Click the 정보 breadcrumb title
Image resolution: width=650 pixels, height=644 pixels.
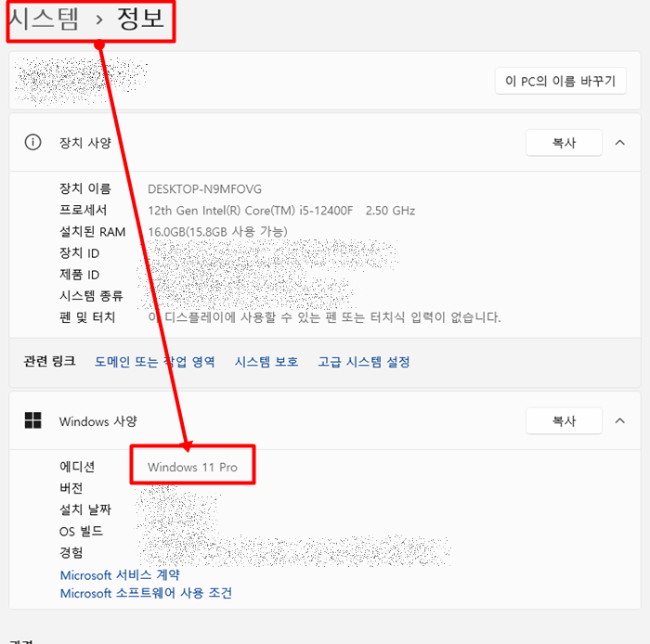coord(140,19)
